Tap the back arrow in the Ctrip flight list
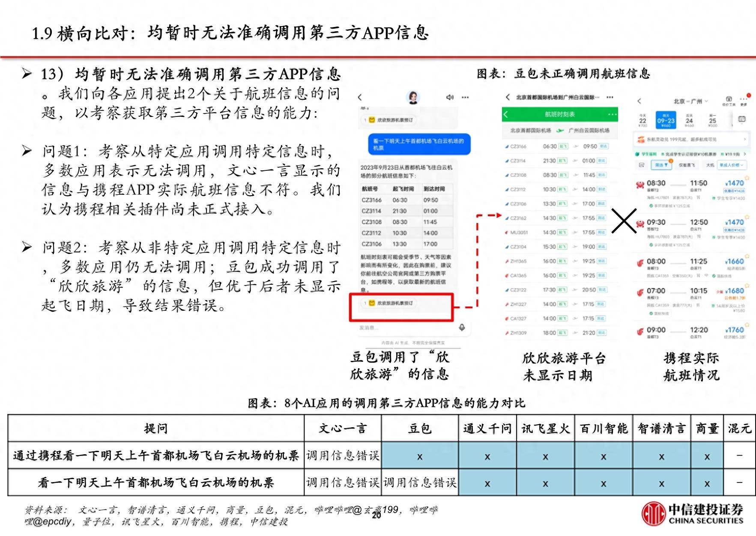This screenshot has width=756, height=536. tap(639, 101)
